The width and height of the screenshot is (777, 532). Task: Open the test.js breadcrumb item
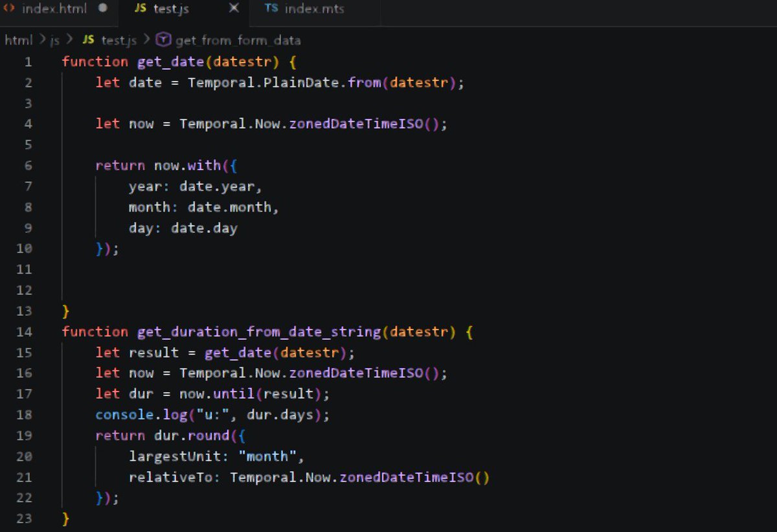[x=118, y=40]
